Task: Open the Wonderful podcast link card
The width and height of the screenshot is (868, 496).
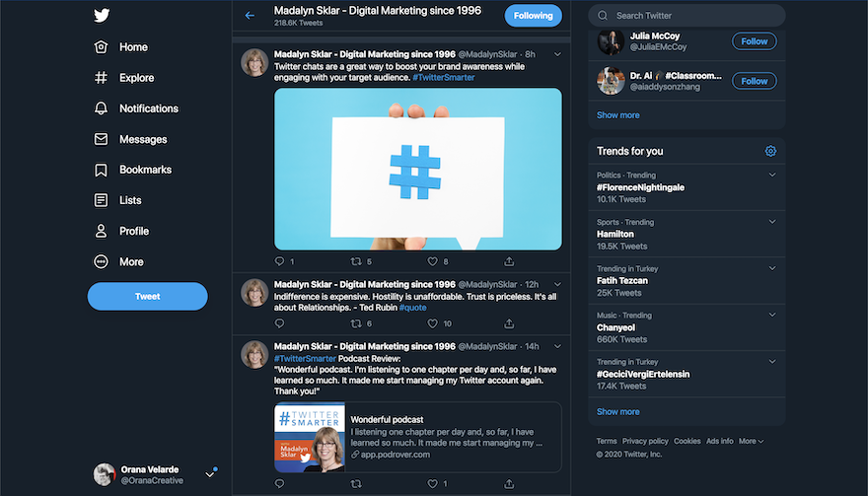Action: tap(417, 437)
